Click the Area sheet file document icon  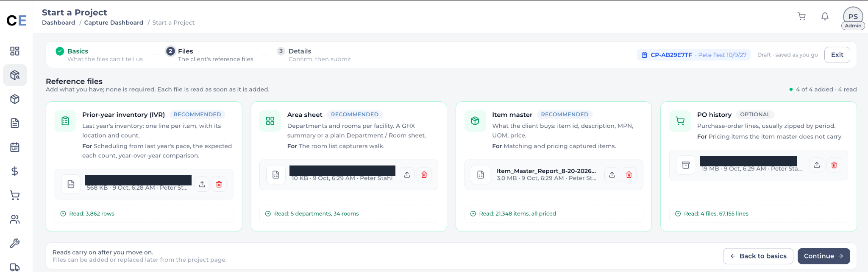coord(275,175)
